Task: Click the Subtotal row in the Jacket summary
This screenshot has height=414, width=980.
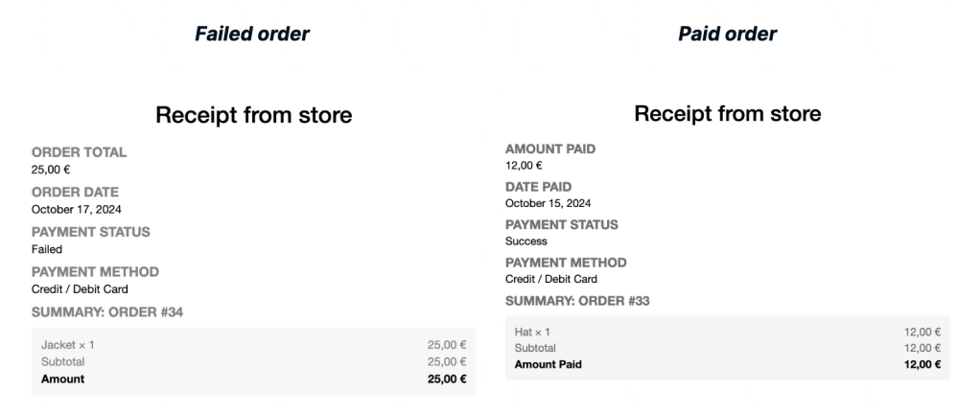Action: pos(63,362)
